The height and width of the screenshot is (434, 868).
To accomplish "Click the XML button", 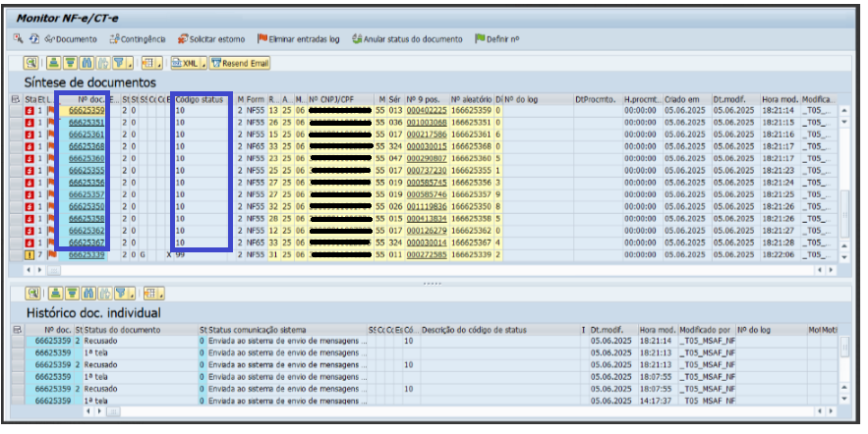I will click(185, 63).
